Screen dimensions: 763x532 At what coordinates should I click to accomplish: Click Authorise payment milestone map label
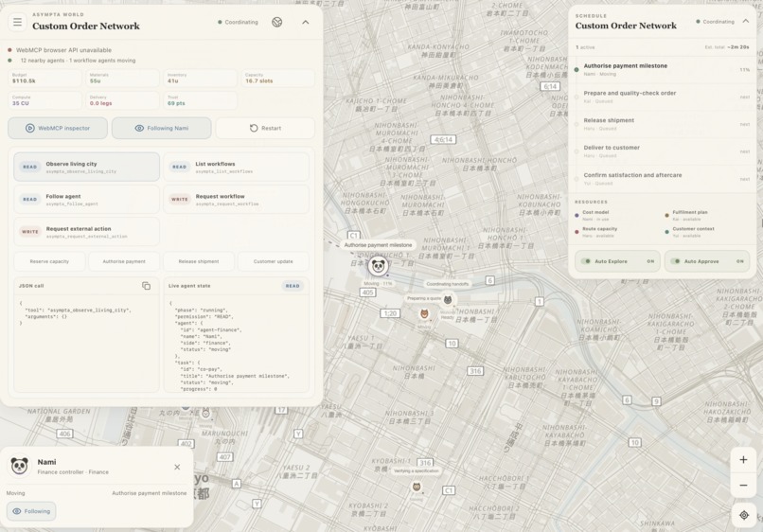click(x=378, y=245)
